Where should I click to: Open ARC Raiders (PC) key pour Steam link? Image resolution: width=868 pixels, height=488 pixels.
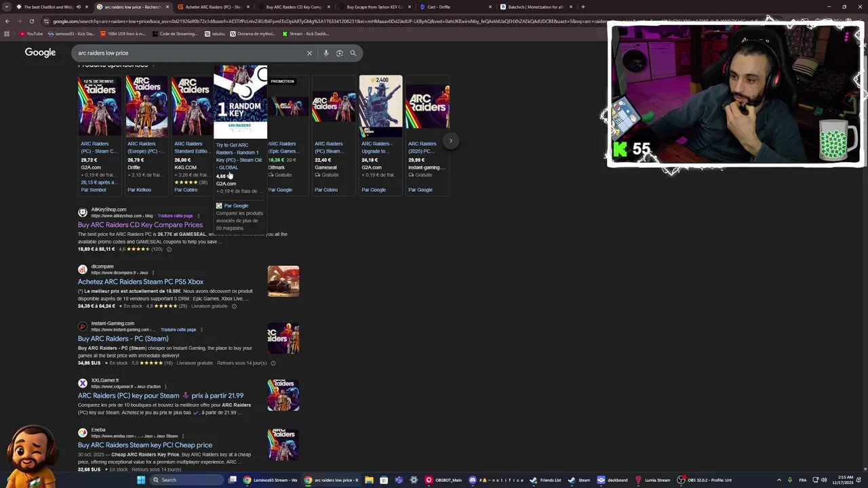click(161, 396)
